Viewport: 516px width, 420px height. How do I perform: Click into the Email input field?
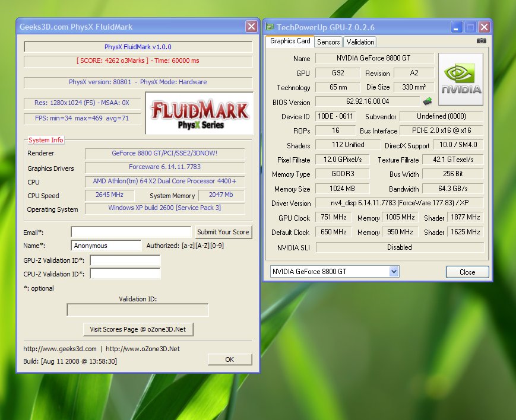(x=131, y=232)
